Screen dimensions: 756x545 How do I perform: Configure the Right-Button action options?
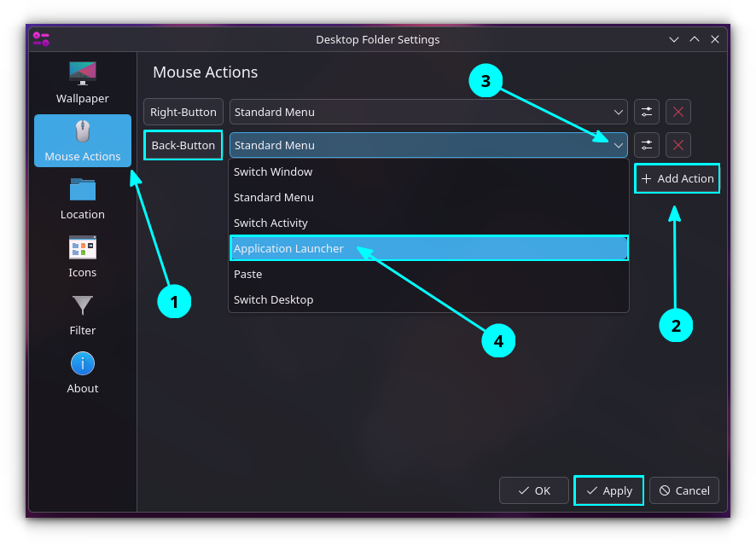(x=646, y=112)
